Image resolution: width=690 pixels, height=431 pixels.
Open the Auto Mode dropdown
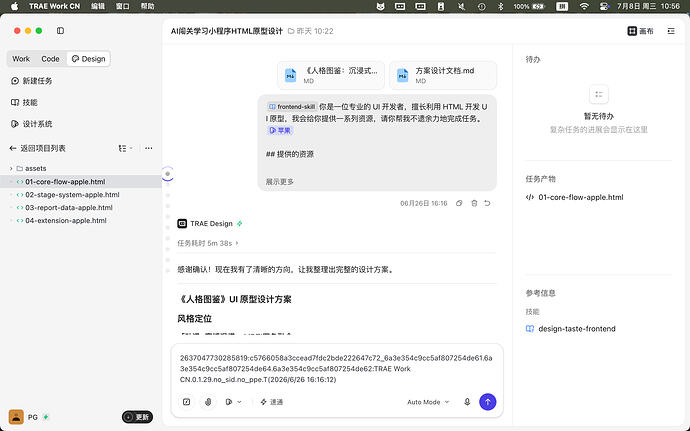[428, 402]
